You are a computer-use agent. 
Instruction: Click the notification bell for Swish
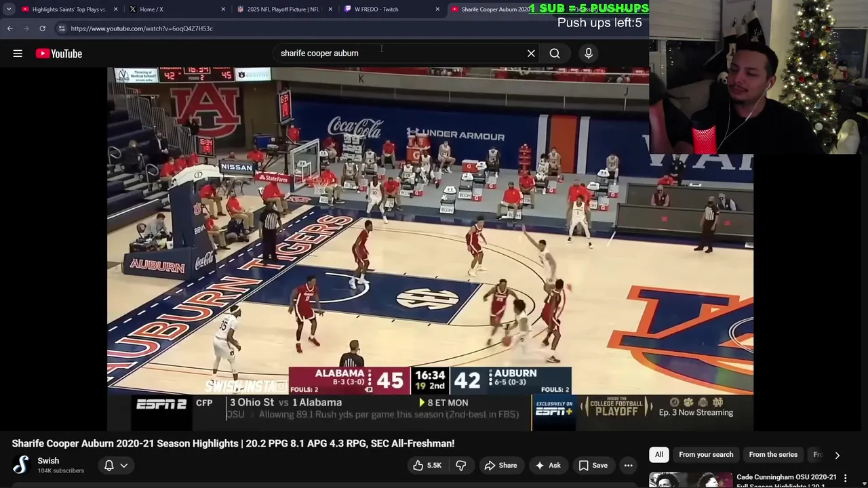108,466
